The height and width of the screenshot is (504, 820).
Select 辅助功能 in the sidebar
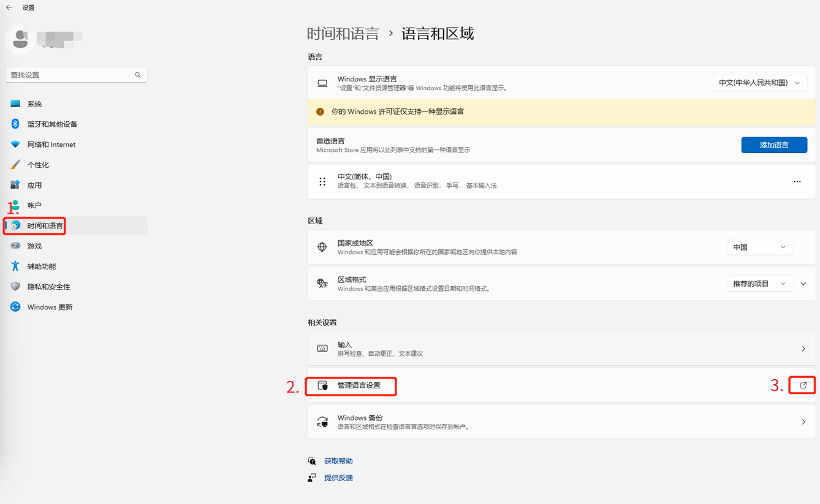[76, 266]
